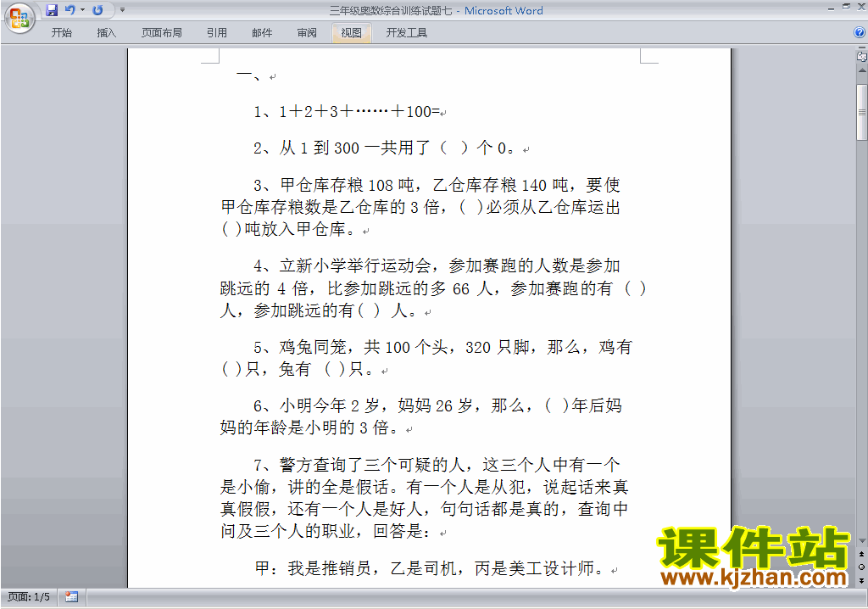Redo the last undone action
This screenshot has height=609, width=868.
[x=97, y=10]
